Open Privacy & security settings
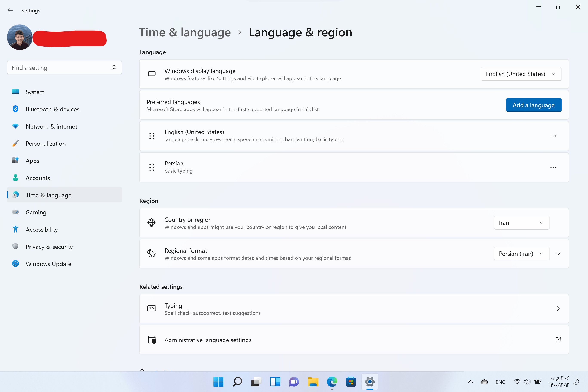Screen dimensions: 588x392 [64, 247]
